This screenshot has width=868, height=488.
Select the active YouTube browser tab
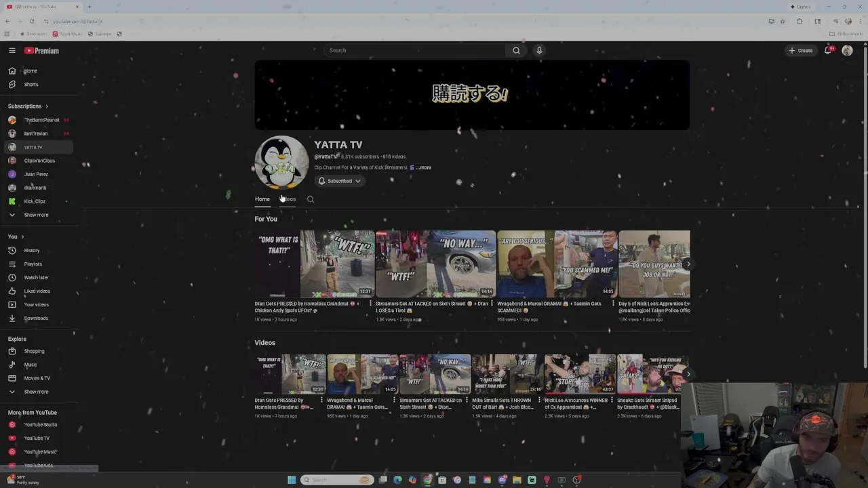[42, 7]
